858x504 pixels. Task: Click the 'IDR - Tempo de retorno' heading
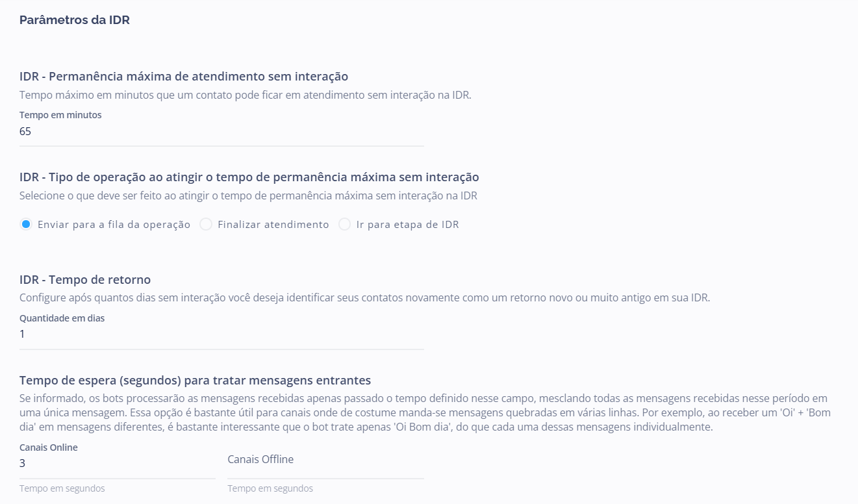click(x=85, y=280)
